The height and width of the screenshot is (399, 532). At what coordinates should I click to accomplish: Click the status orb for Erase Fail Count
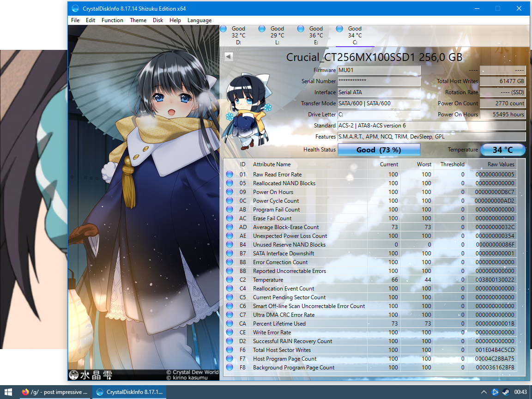pyautogui.click(x=230, y=218)
